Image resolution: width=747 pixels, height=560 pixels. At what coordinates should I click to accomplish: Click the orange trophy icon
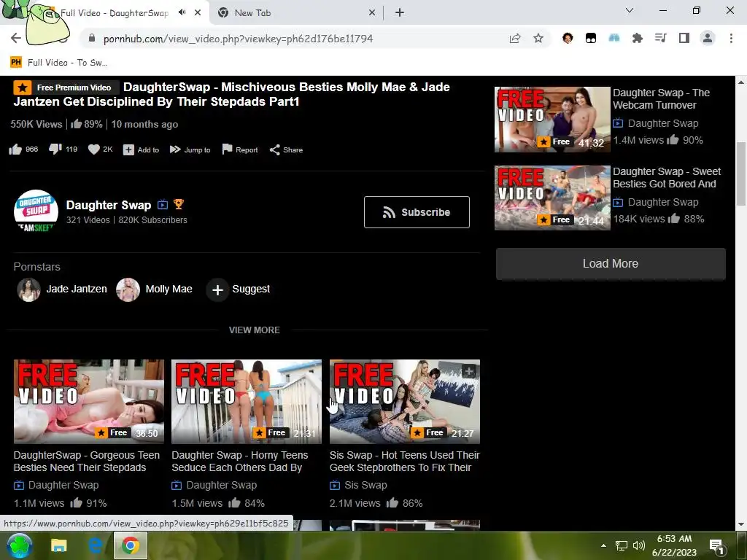click(x=179, y=204)
